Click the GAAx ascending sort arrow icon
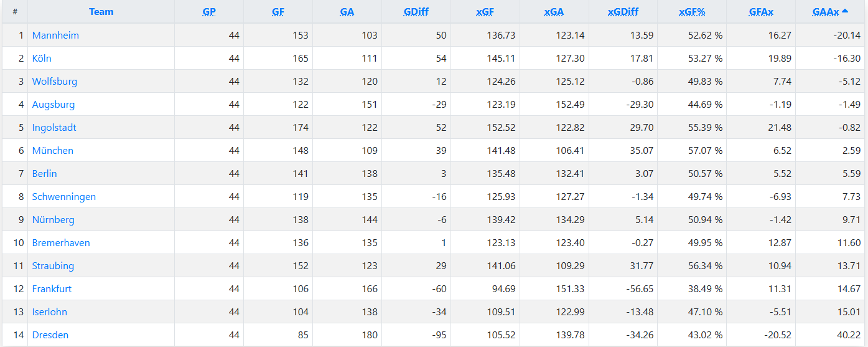The height and width of the screenshot is (347, 868). (x=845, y=11)
